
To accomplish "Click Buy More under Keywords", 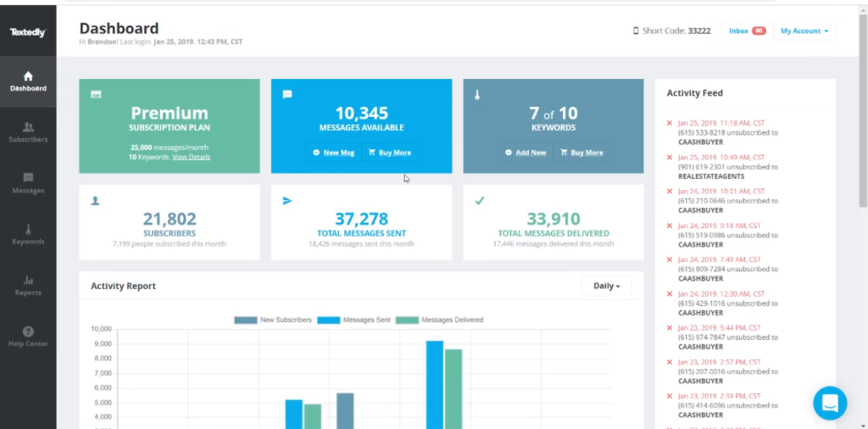I will click(x=581, y=153).
